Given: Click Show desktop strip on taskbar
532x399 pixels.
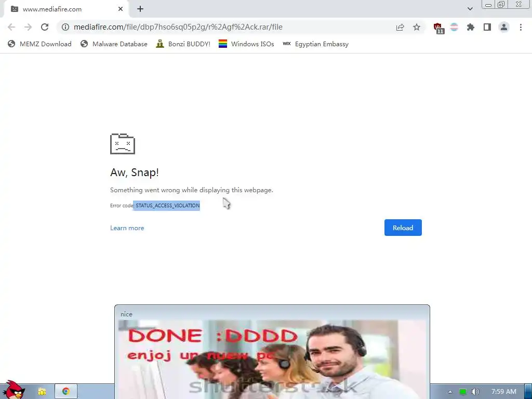Looking at the screenshot, I should (528, 392).
